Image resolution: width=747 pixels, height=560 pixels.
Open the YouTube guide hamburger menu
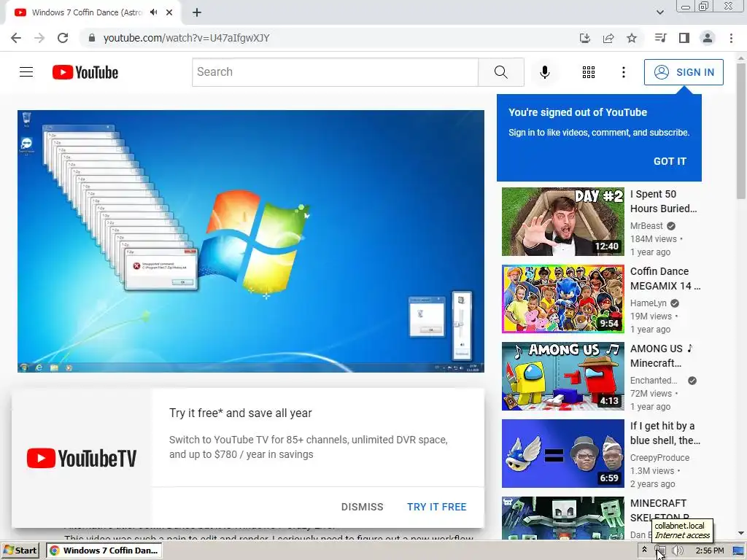point(26,72)
